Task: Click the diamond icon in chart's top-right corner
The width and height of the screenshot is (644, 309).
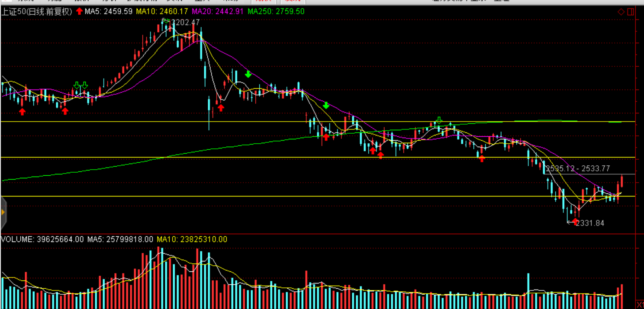Action: tap(621, 12)
